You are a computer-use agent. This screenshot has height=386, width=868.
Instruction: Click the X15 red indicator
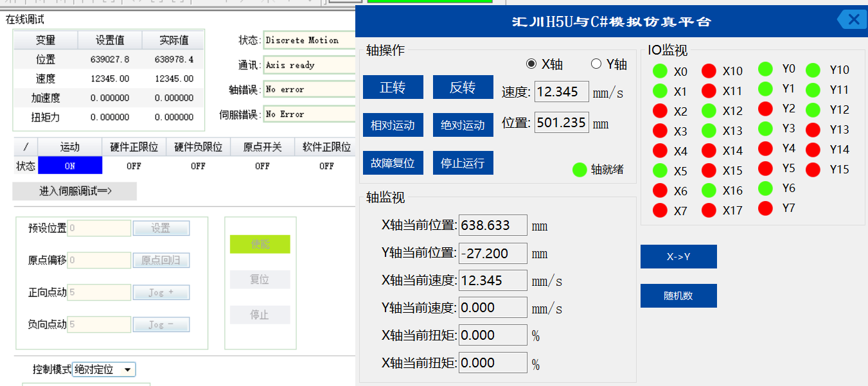[709, 170]
